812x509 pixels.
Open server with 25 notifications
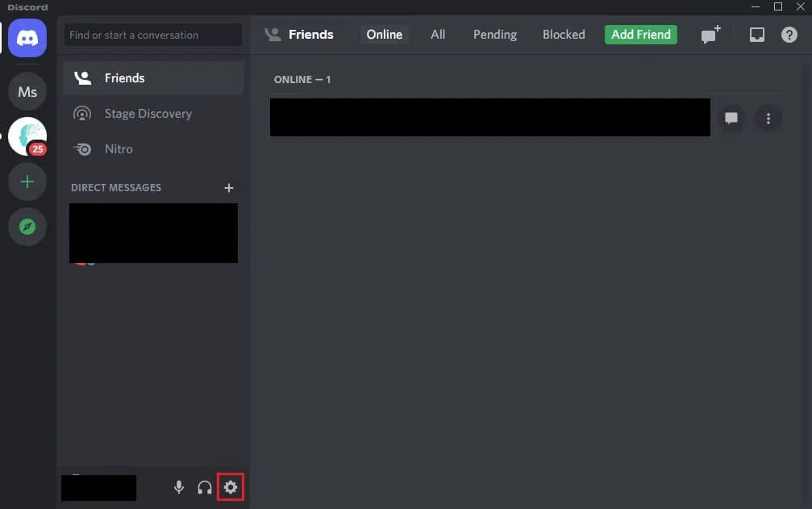pyautogui.click(x=27, y=136)
